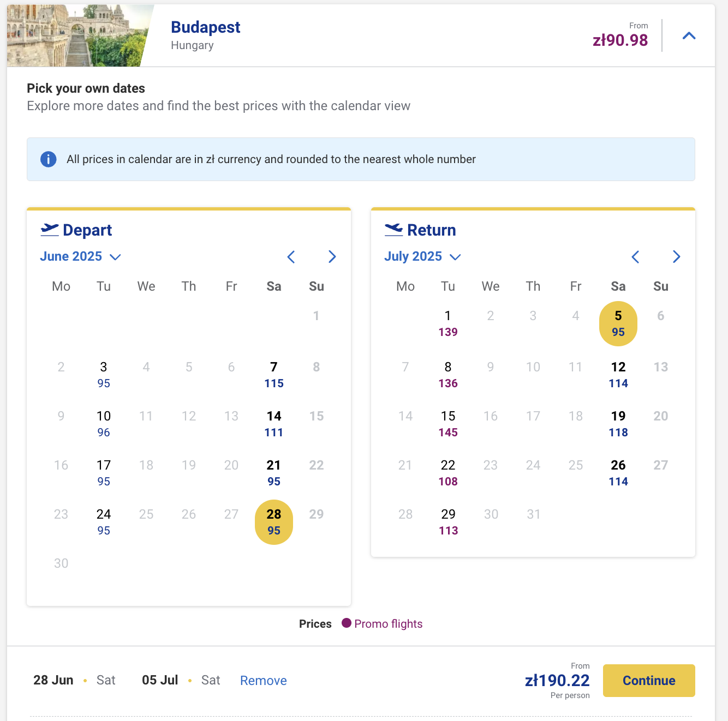
Task: Pick July 22 promo return priced 108
Action: pyautogui.click(x=448, y=473)
